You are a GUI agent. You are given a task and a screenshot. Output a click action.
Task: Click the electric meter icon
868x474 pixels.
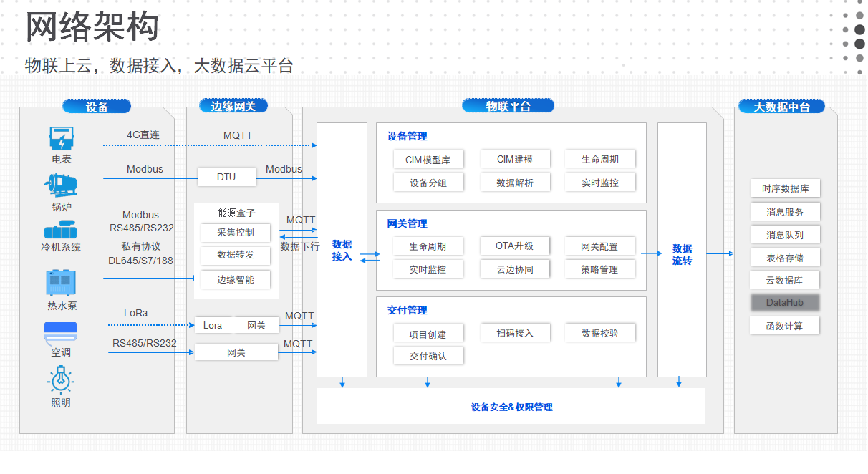(x=62, y=138)
